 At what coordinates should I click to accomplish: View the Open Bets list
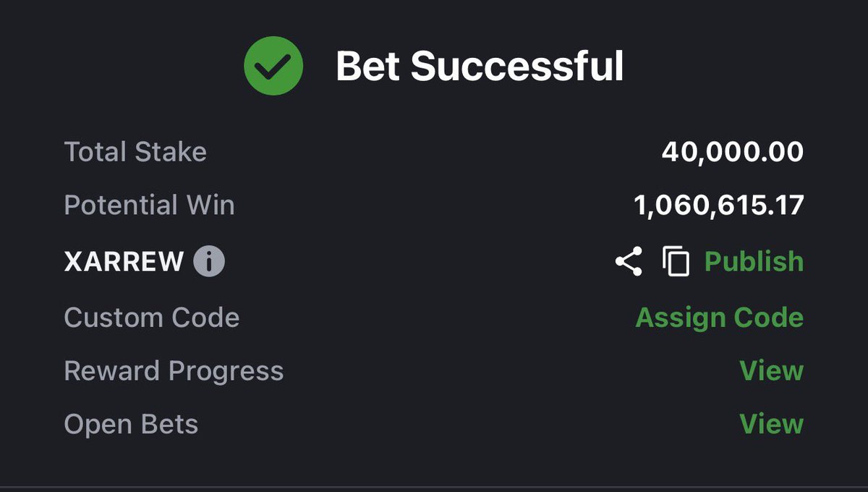[771, 424]
